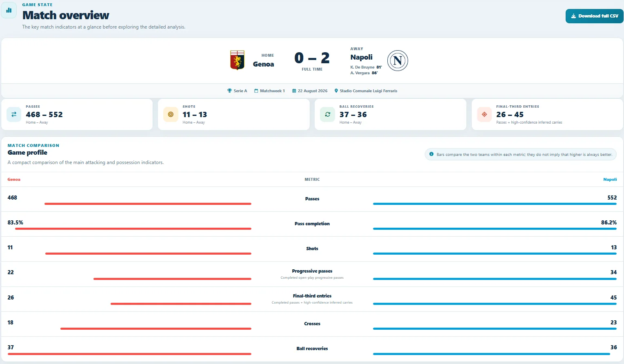Click the blue 'Napoli' column header
This screenshot has width=624, height=364.
pyautogui.click(x=610, y=180)
